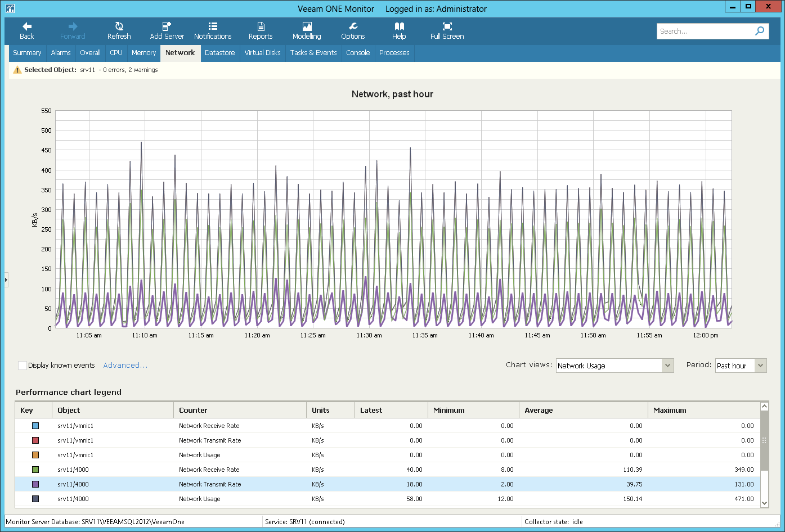Screen dimensions: 785x532
Task: Open Notifications from the toolbar
Action: click(x=213, y=31)
